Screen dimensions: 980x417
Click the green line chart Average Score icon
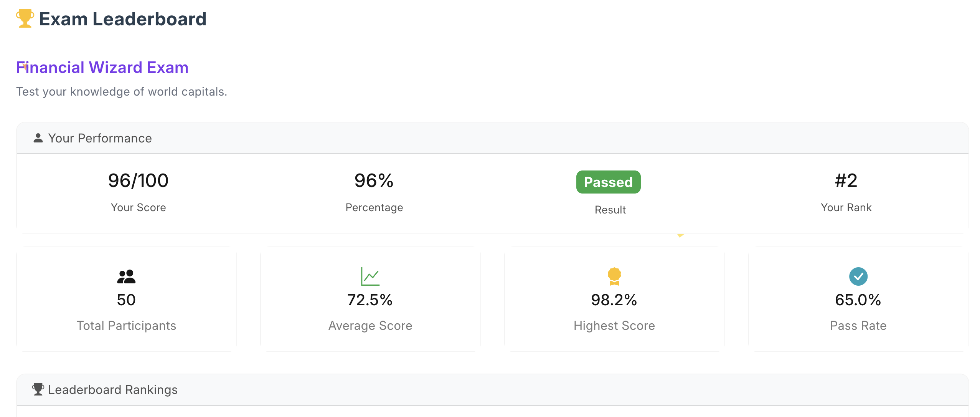click(x=370, y=276)
